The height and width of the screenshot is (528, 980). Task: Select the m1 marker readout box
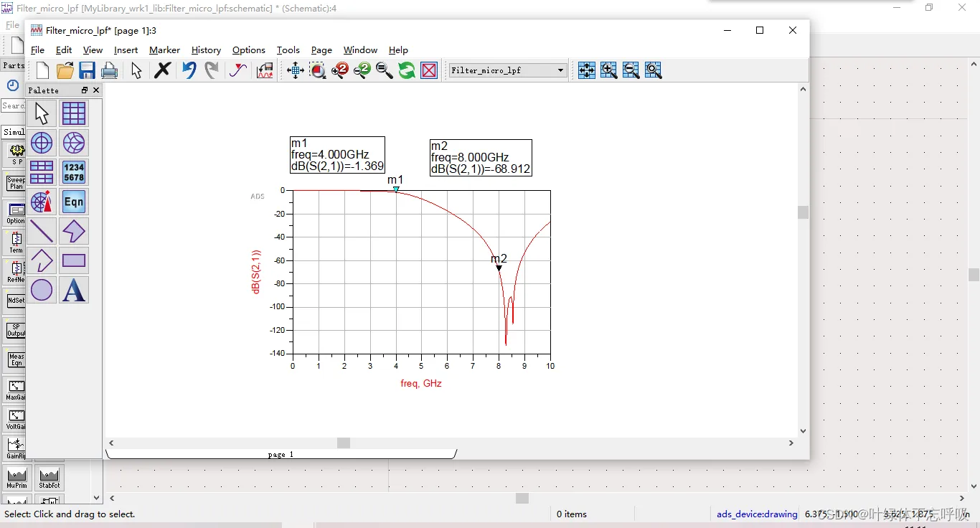(337, 155)
